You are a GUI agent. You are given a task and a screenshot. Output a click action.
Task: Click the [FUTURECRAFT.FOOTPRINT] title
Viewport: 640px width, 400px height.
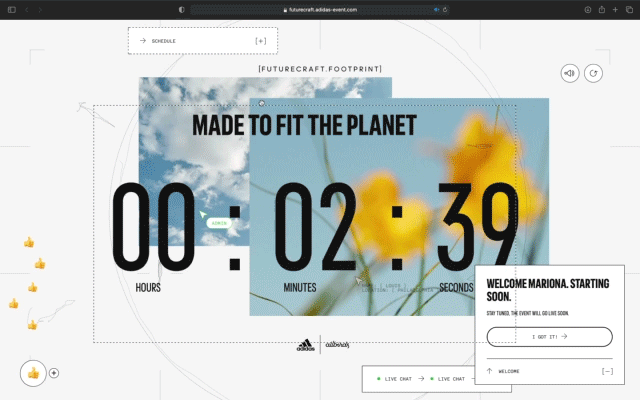click(x=320, y=69)
